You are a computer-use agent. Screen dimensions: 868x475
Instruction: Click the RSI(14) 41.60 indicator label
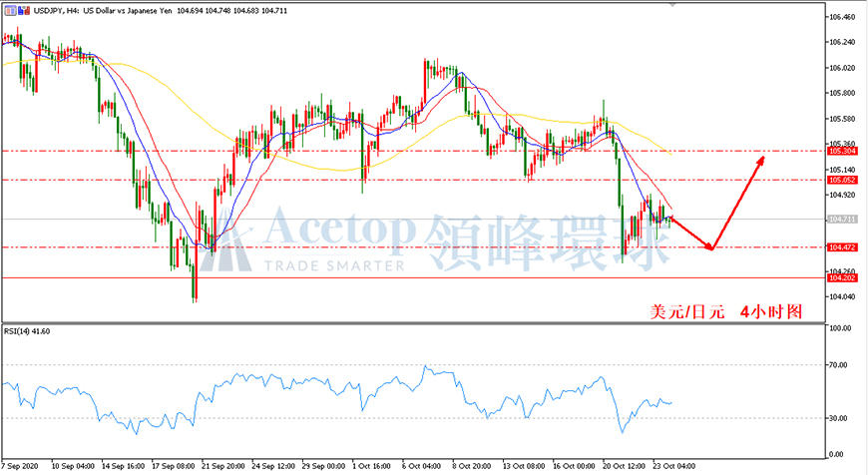[x=27, y=331]
